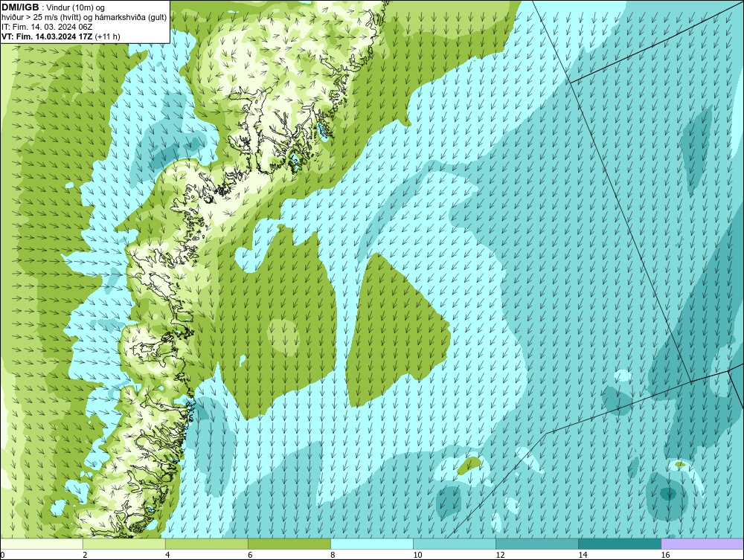Click the 'hviður > 25 m/s' legend line
744x560 pixels.
(x=84, y=18)
